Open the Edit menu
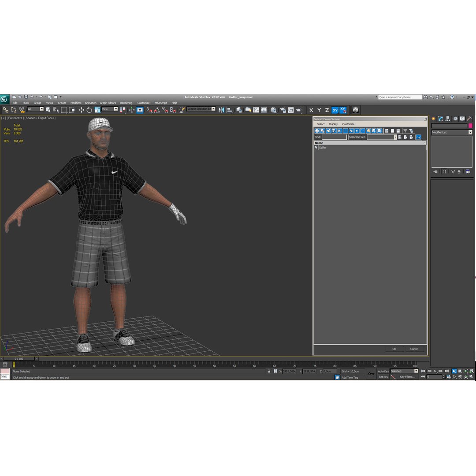The image size is (476, 476). click(x=15, y=103)
